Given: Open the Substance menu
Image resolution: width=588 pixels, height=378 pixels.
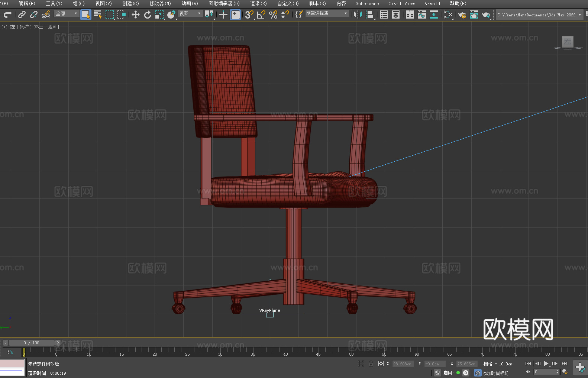Looking at the screenshot, I should click(367, 3).
